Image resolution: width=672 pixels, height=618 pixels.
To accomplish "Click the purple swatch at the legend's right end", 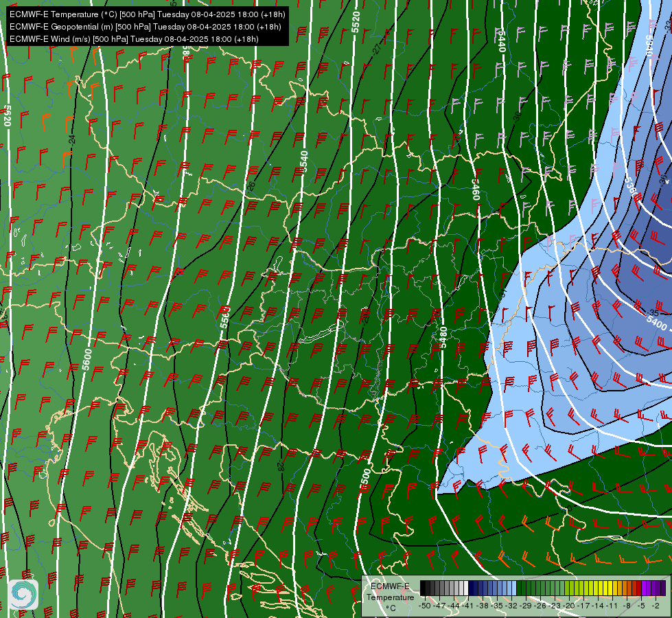I will point(663,588).
